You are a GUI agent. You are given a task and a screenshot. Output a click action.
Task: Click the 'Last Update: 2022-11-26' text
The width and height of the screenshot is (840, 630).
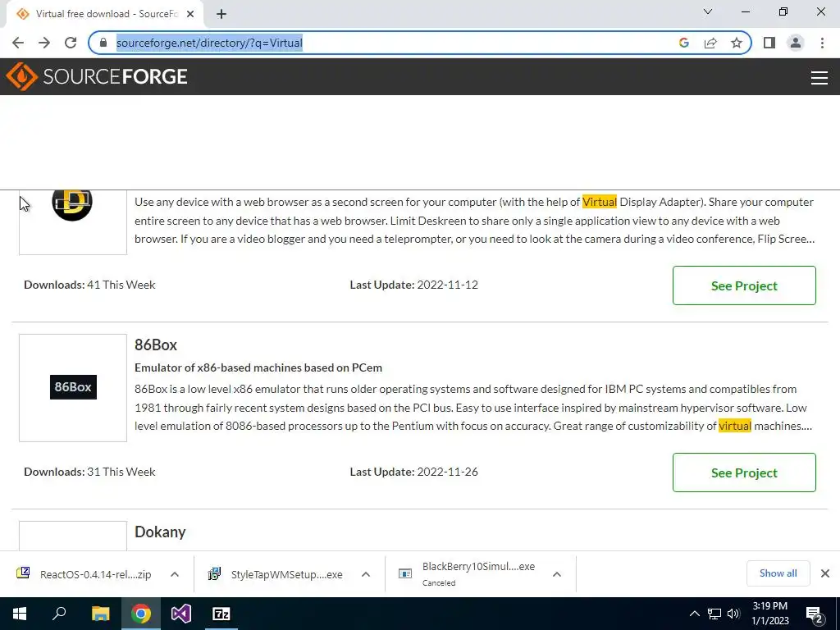pyautogui.click(x=413, y=472)
